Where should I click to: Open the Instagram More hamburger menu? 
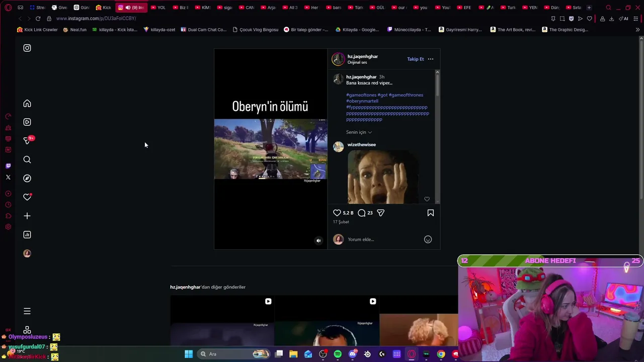[x=27, y=311]
